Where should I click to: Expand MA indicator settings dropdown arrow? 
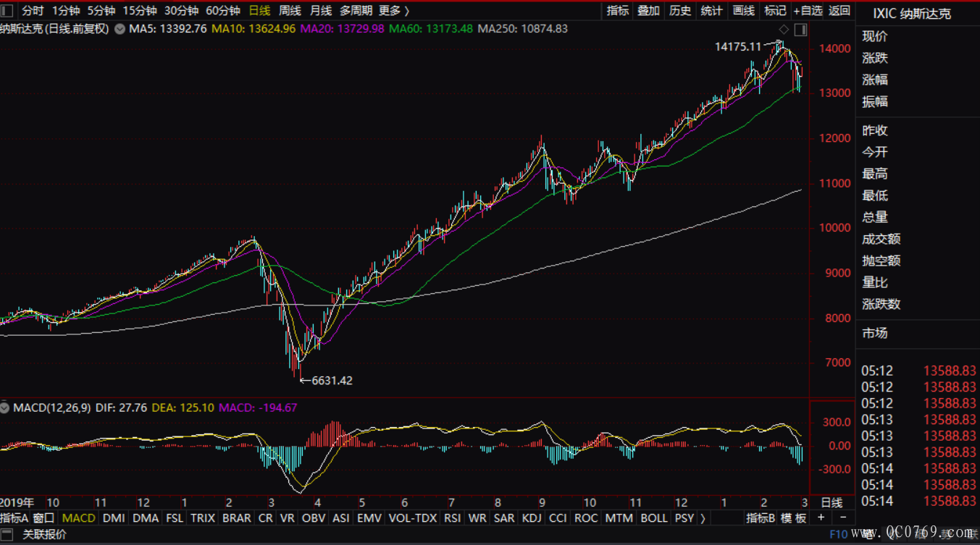tap(120, 30)
